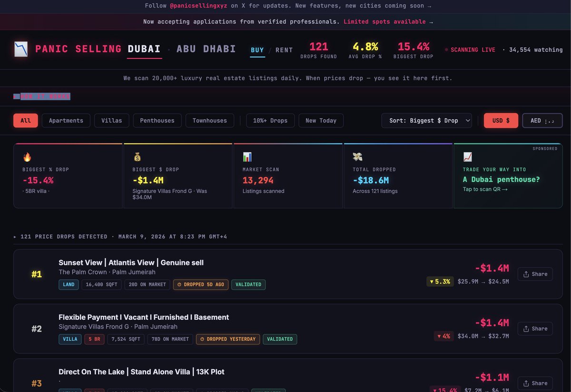Click the 5 BR tag on Flexible Payment listing
The width and height of the screenshot is (571, 392).
click(94, 339)
